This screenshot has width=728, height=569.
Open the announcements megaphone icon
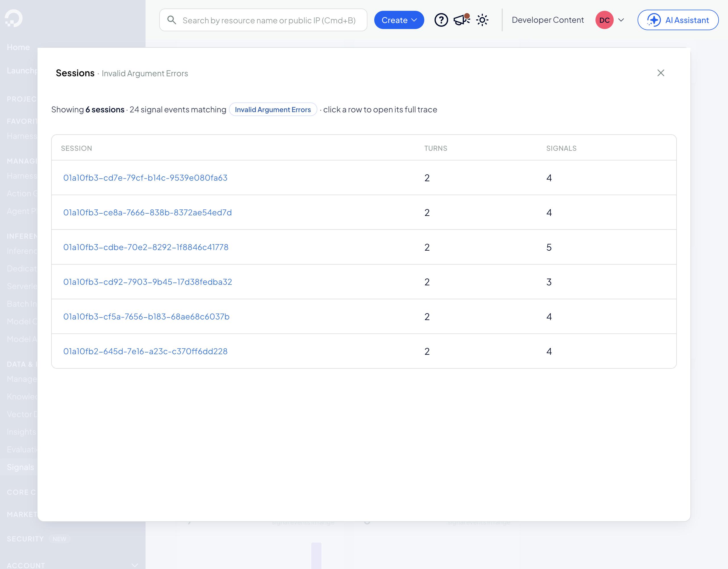(x=462, y=20)
